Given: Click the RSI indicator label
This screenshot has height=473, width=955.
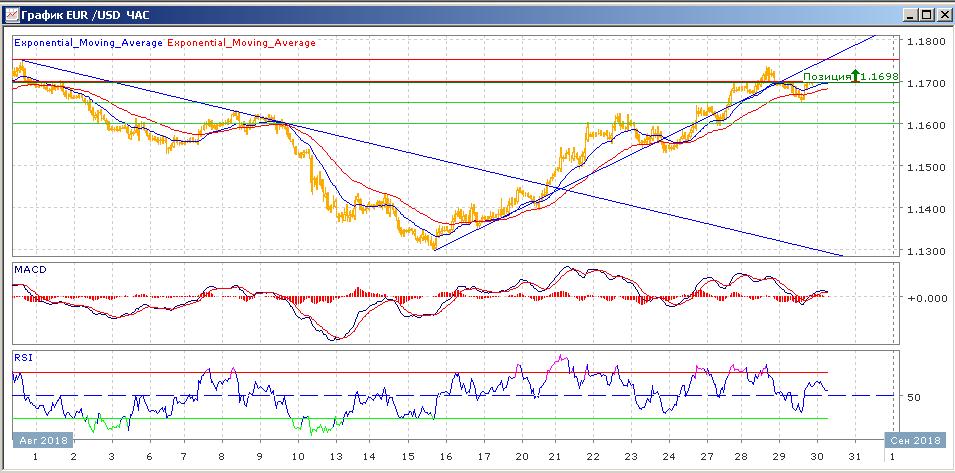Looking at the screenshot, I should [x=22, y=355].
